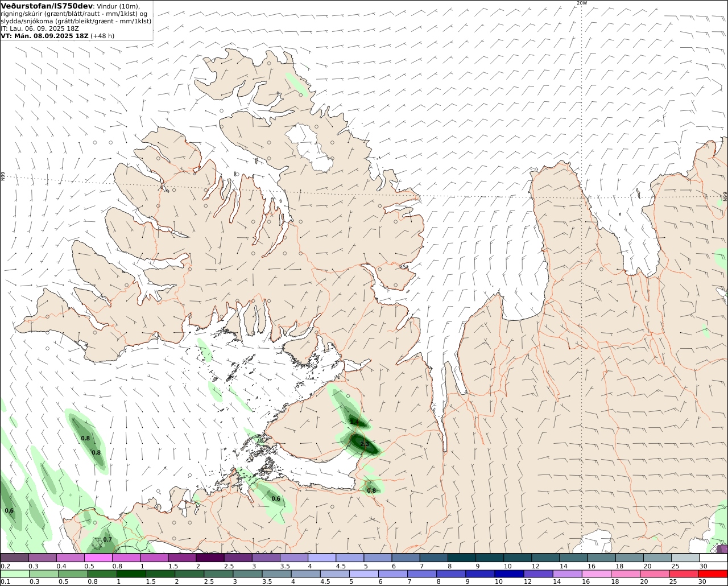The image size is (728, 586).
Task: Click the 0.1 label in the legend
Action: [x=5, y=581]
